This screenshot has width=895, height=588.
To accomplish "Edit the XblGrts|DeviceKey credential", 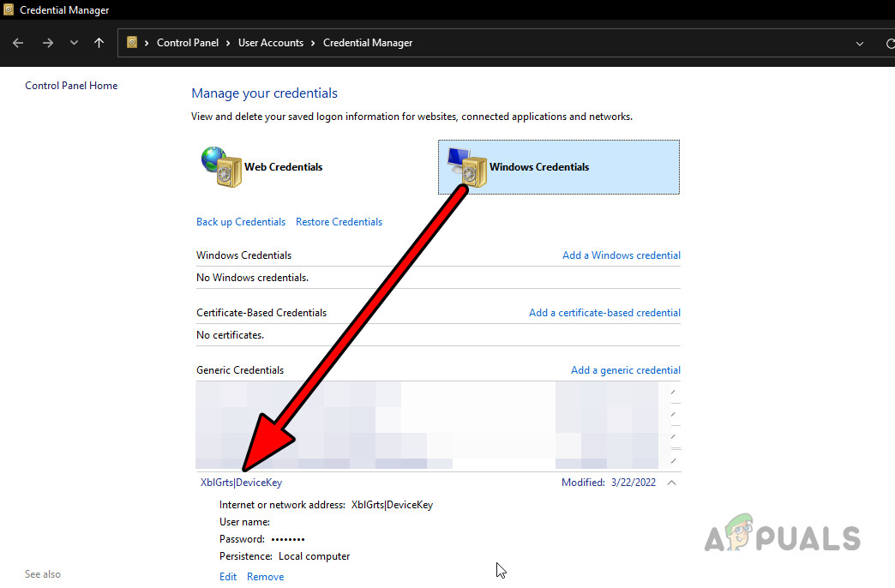I will (227, 576).
